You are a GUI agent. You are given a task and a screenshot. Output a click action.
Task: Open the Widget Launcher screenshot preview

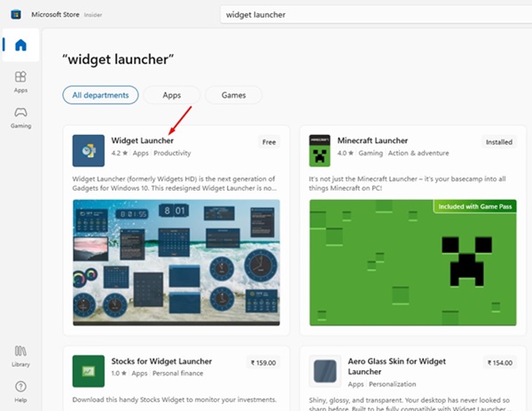click(x=176, y=262)
